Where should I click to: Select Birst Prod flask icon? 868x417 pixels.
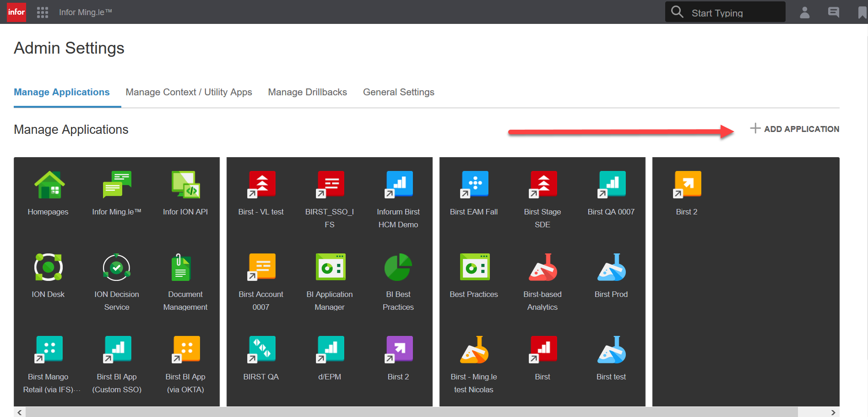612,267
